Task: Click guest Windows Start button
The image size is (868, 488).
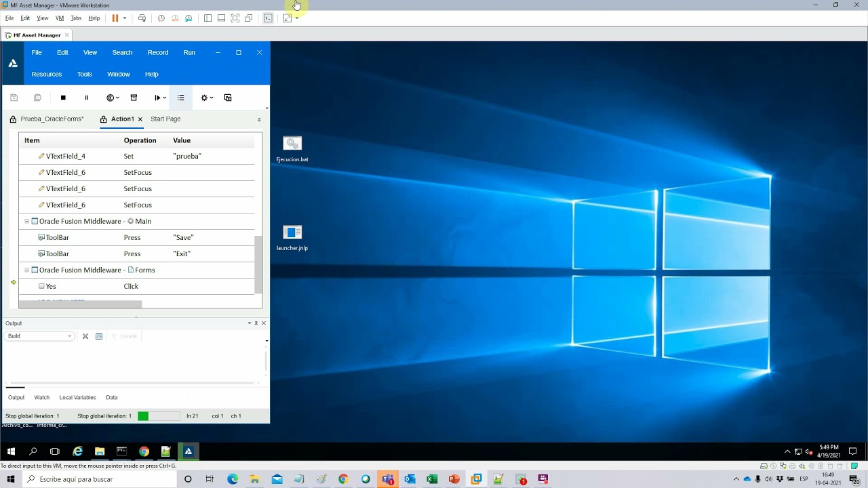Action: 11,451
